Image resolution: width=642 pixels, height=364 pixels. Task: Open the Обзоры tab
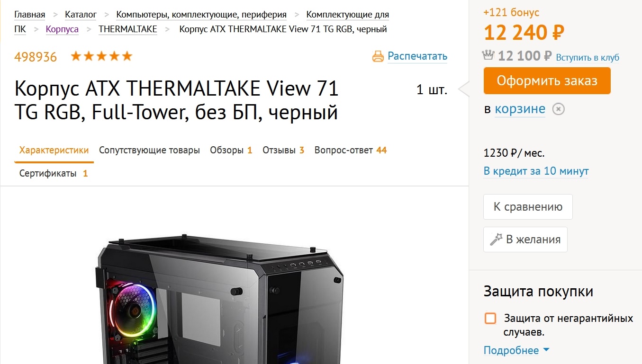231,151
